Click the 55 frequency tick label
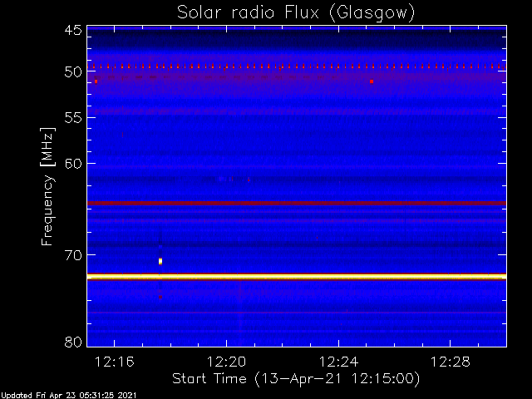This screenshot has width=532, height=399. (73, 118)
